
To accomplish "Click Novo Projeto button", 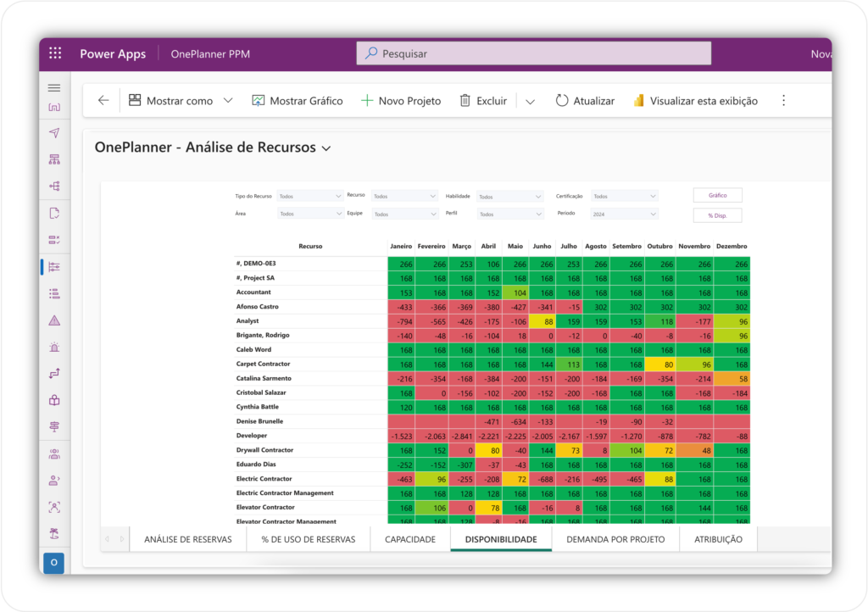I will tap(401, 101).
